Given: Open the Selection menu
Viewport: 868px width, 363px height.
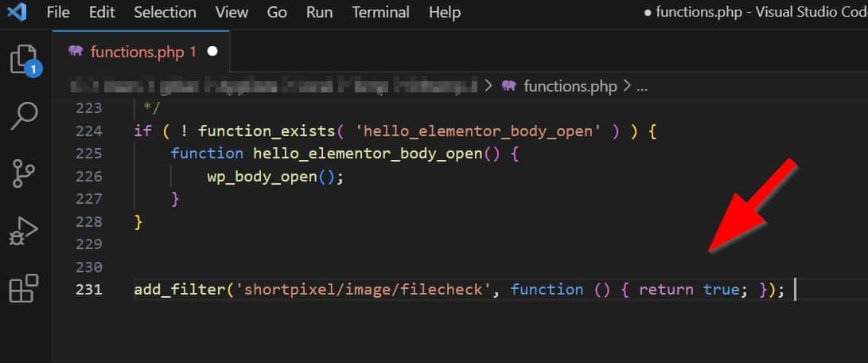Looking at the screenshot, I should click(165, 13).
